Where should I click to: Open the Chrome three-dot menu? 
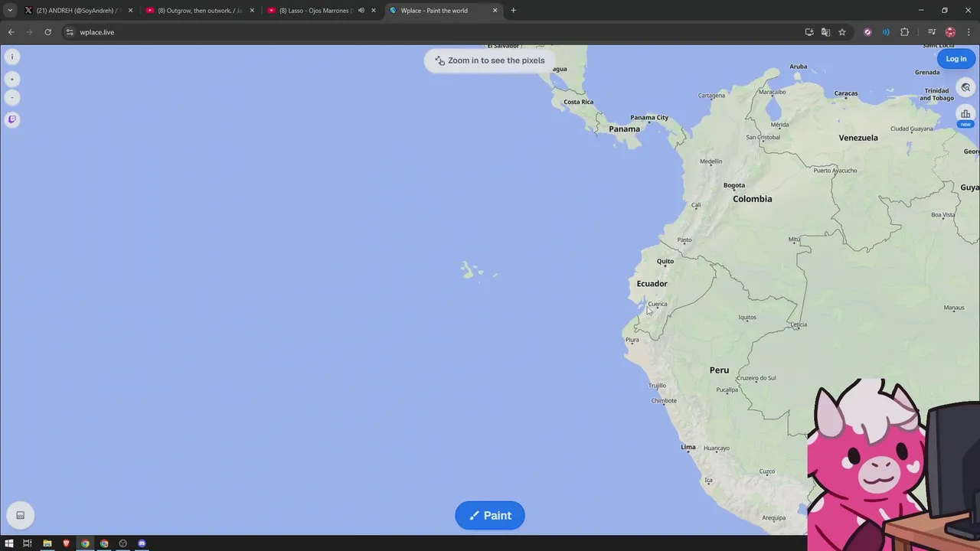coord(969,32)
